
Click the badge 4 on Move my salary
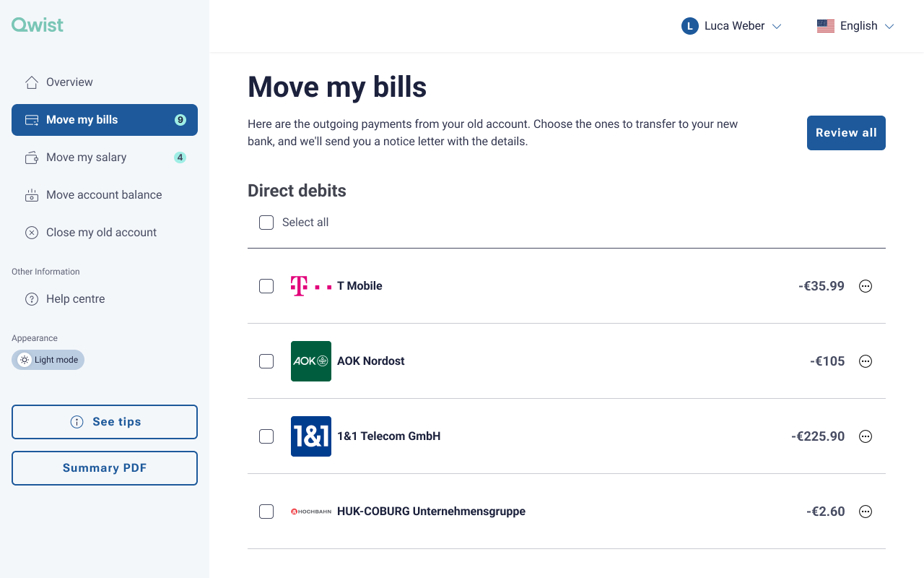[180, 158]
